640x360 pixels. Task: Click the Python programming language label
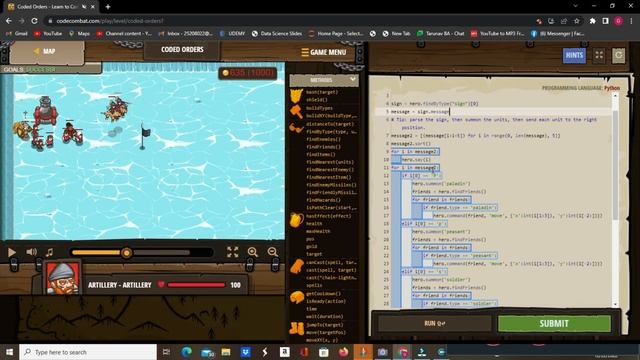(x=612, y=88)
